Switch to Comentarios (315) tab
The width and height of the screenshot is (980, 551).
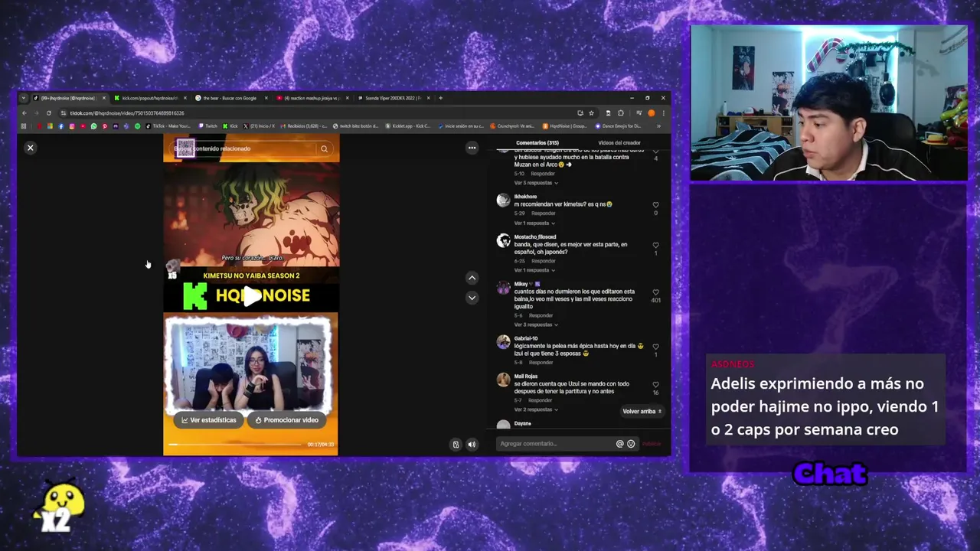pyautogui.click(x=537, y=143)
